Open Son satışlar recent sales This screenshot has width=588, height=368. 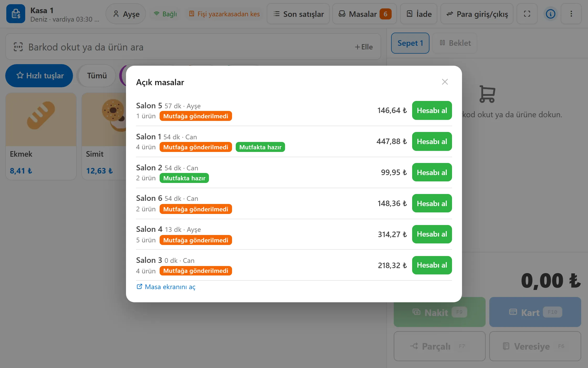(x=298, y=14)
